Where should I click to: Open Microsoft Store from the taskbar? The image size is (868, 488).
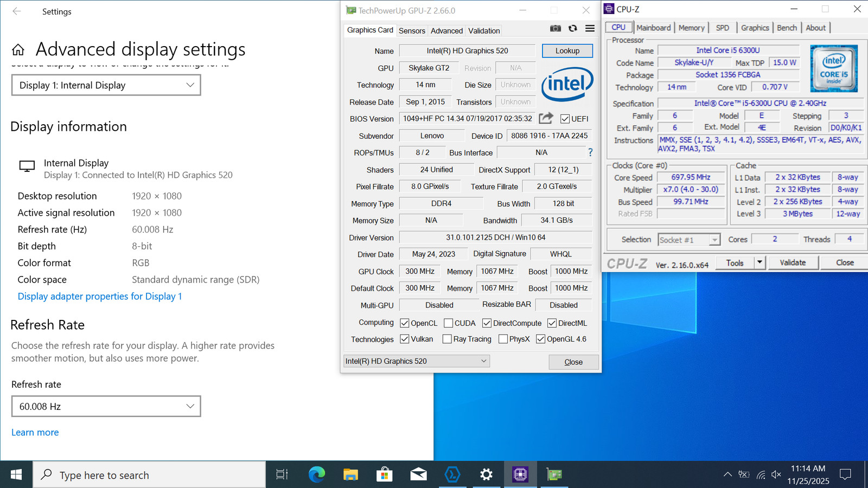click(385, 475)
